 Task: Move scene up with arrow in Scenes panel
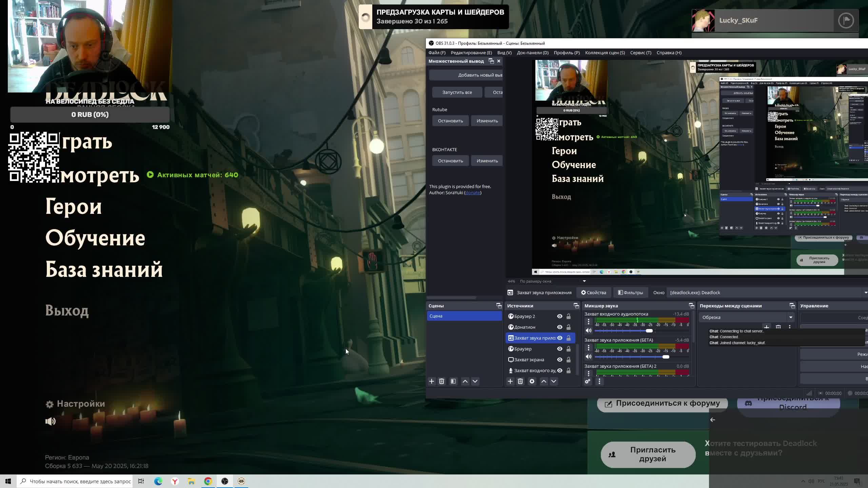click(x=465, y=381)
